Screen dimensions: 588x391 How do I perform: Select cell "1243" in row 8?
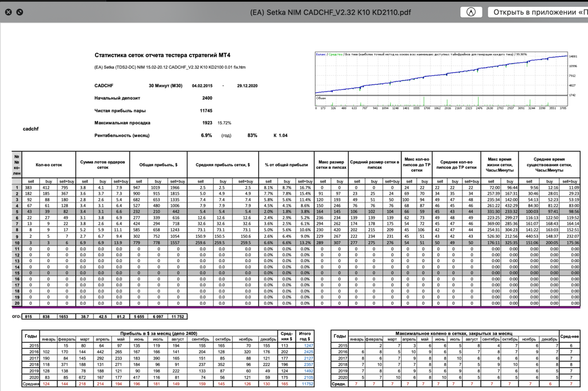coord(177,230)
